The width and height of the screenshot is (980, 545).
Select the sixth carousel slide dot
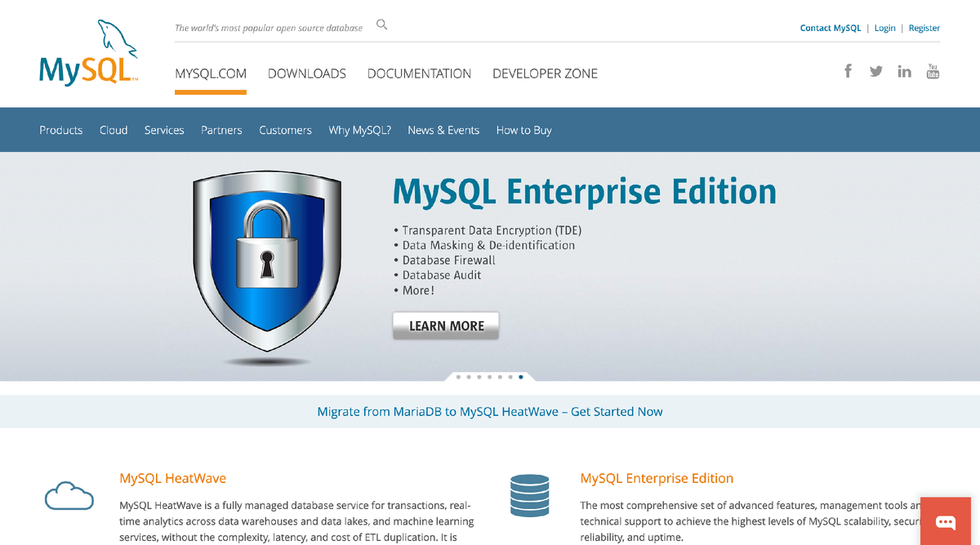(x=510, y=377)
